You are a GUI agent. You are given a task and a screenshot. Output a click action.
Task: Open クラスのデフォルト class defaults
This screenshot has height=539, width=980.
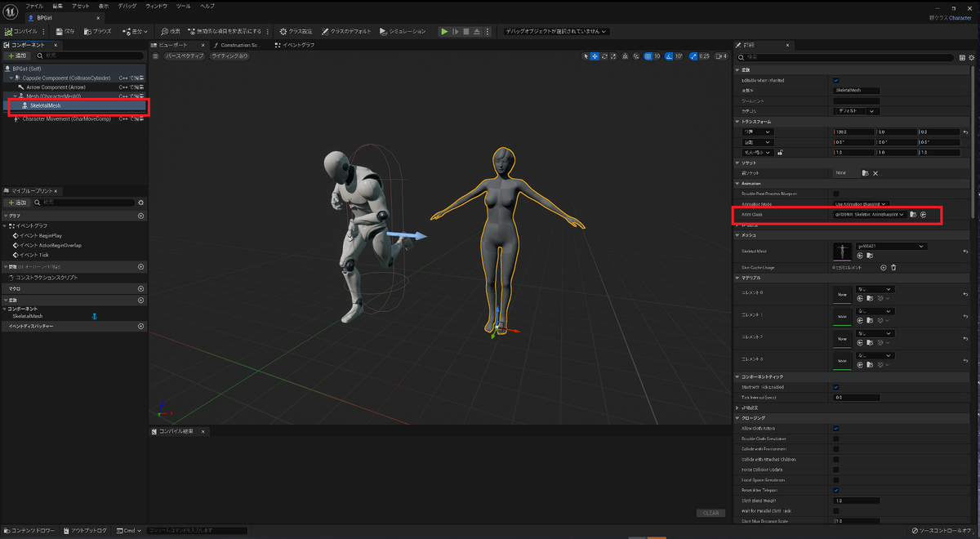[346, 31]
